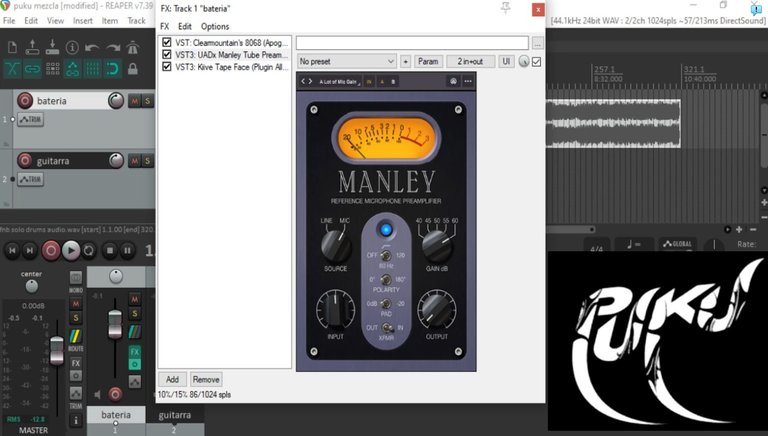Click plus button beside preset dropdown
Image resolution: width=768 pixels, height=436 pixels.
[x=406, y=61]
